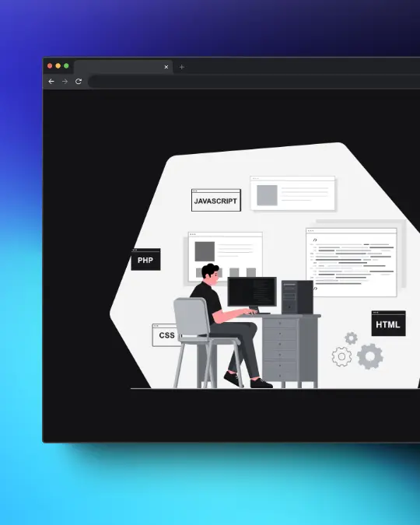This screenshot has height=525, width=420.
Task: Close the current browser tab
Action: point(166,67)
